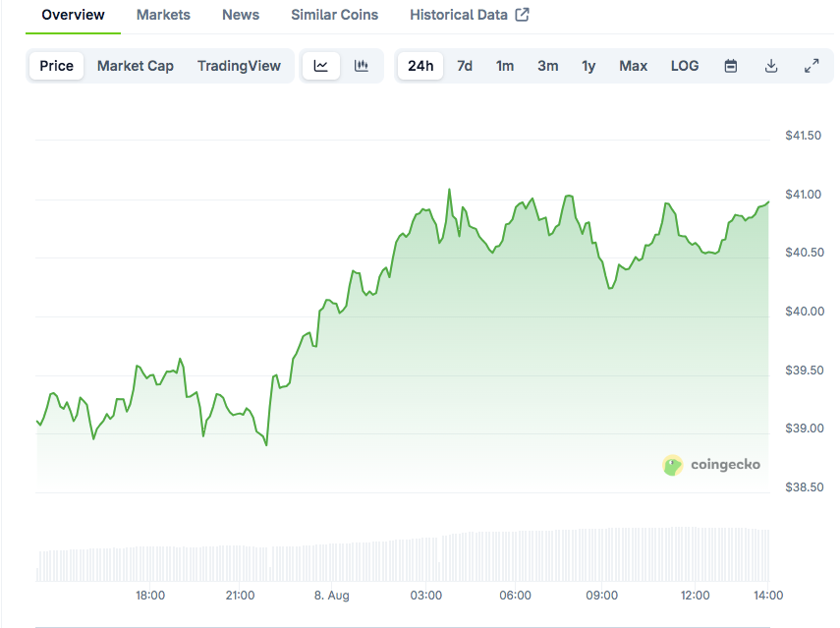
Task: Select the Overview tab
Action: pos(73,15)
